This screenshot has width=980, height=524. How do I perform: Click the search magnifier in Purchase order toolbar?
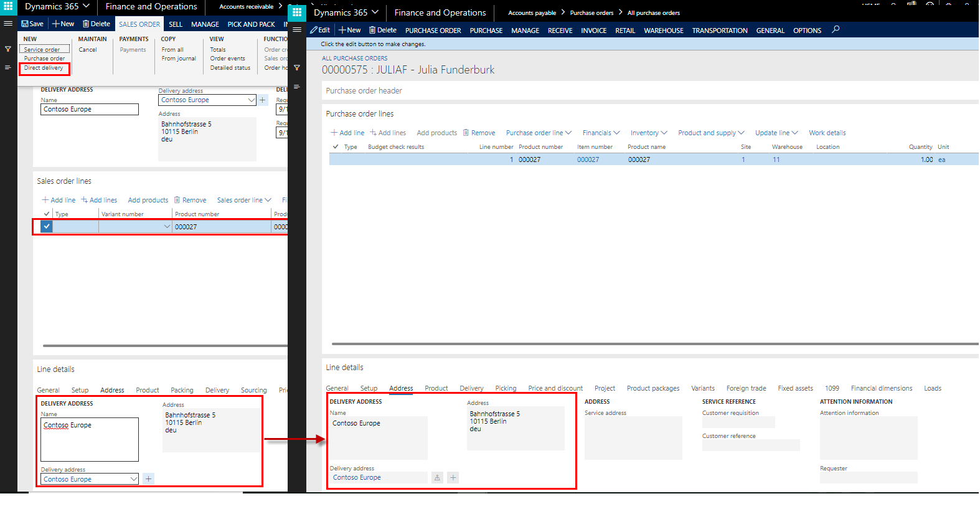pyautogui.click(x=836, y=29)
